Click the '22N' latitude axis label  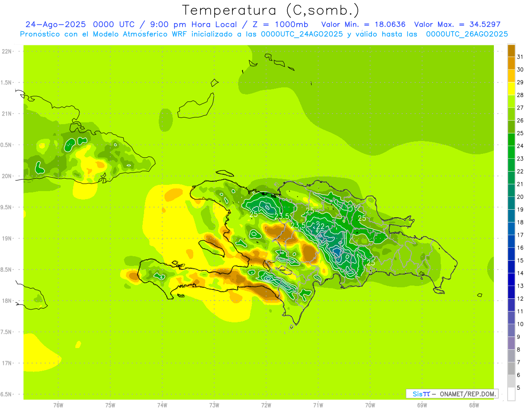coord(7,51)
